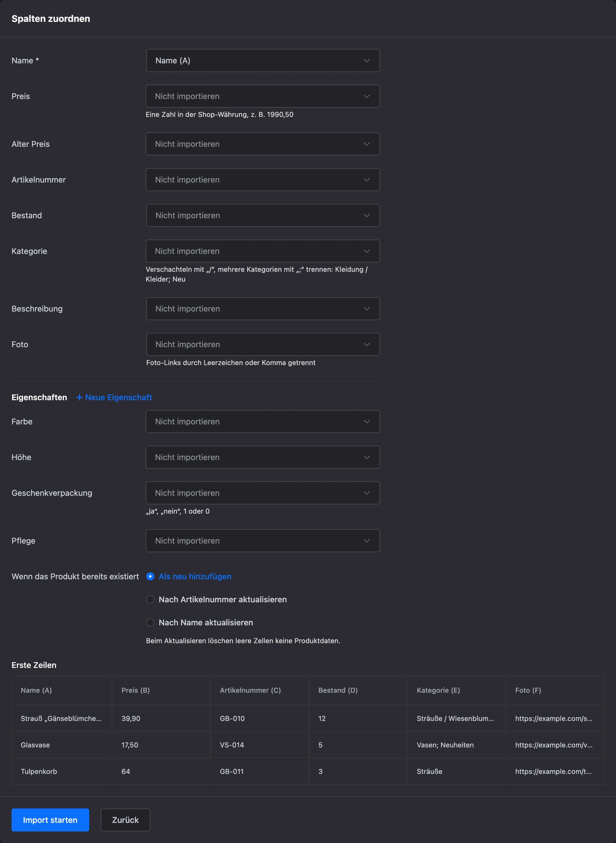Open the Bestand column dropdown

[263, 215]
